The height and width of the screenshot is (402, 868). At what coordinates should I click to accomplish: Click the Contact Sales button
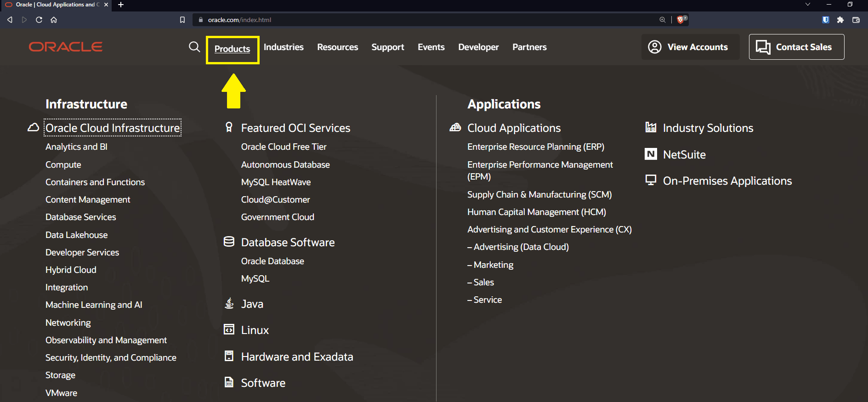796,47
